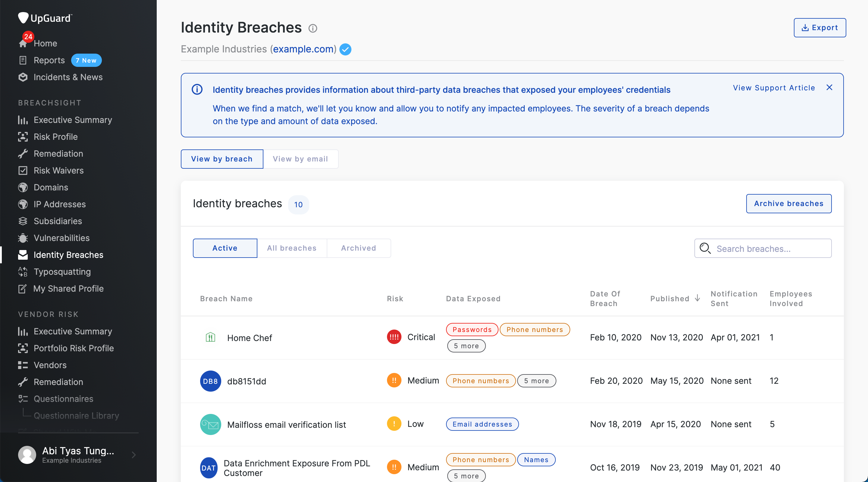Screen dimensions: 868x482
Task: Click the Risk Waivers checkbox icon
Action: (23, 171)
